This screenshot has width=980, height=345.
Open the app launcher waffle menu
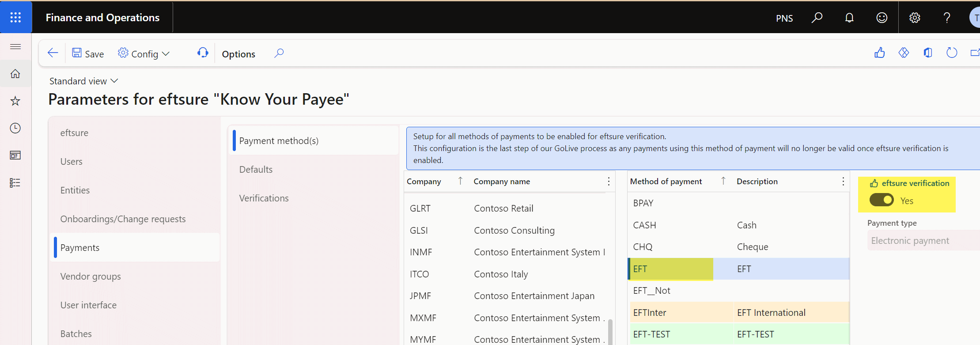(15, 17)
